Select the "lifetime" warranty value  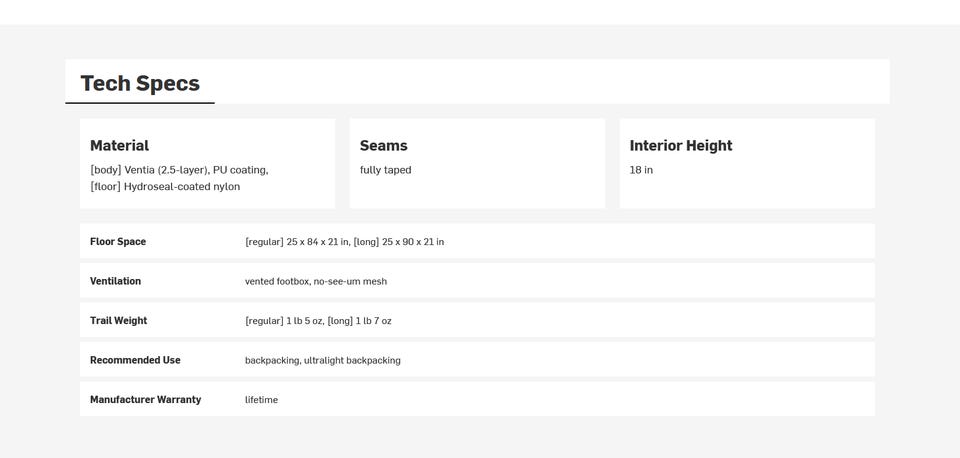tap(261, 400)
